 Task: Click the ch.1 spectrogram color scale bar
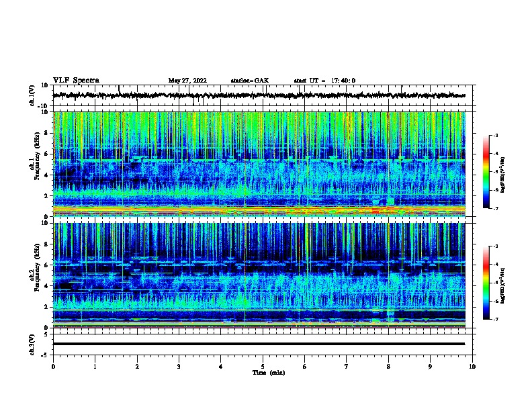pyautogui.click(x=486, y=172)
